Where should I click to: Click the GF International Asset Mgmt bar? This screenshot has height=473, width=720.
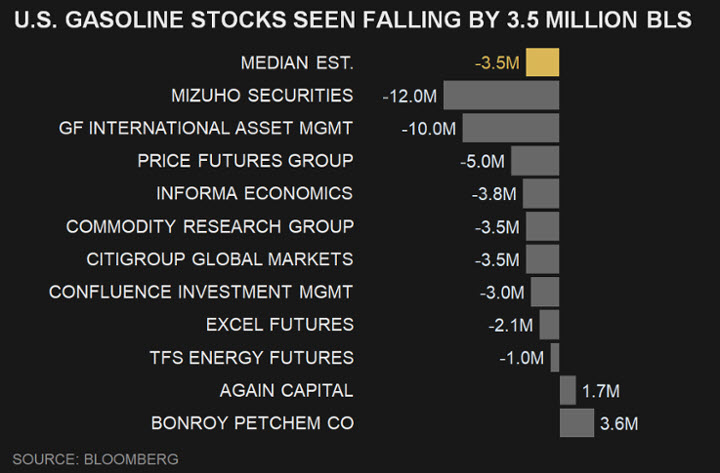(x=510, y=129)
